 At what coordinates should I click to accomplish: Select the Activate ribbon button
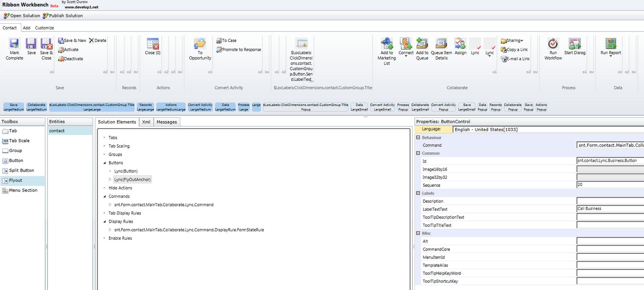pos(68,50)
